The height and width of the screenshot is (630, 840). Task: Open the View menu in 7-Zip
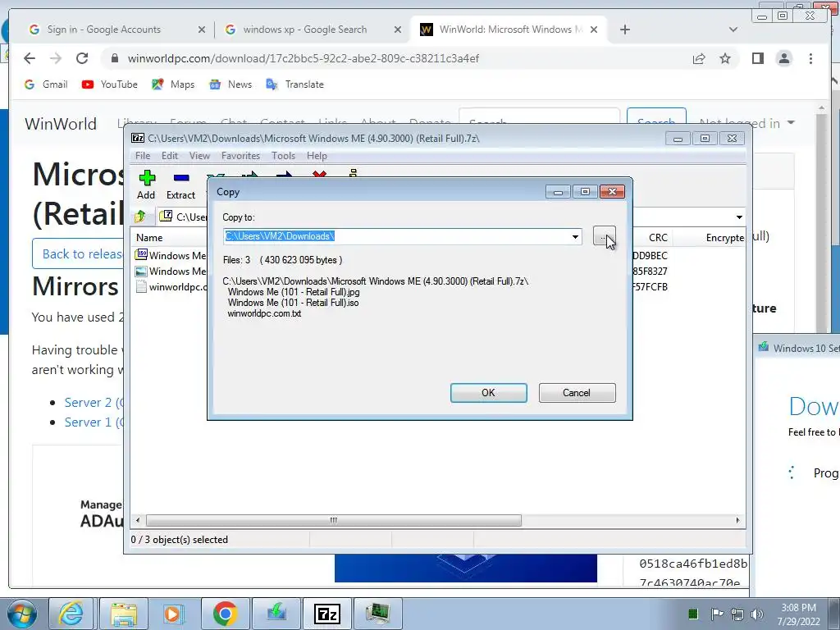[199, 156]
